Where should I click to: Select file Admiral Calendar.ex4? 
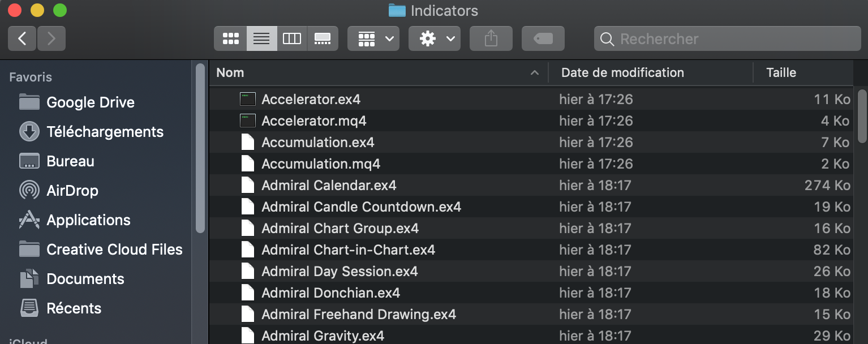[531, 185]
